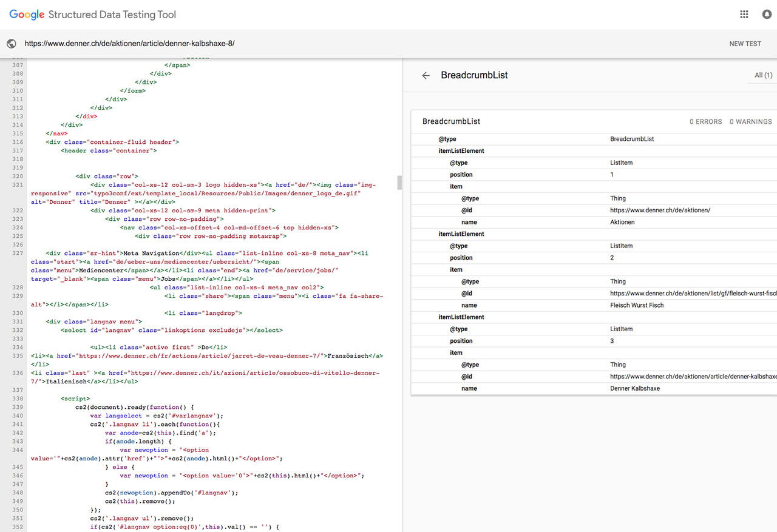777x532 pixels.
Task: Click the Denner Kalbshaxe name value
Action: click(635, 388)
